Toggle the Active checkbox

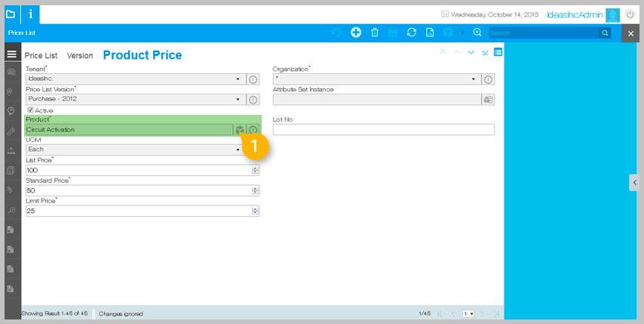tap(30, 110)
